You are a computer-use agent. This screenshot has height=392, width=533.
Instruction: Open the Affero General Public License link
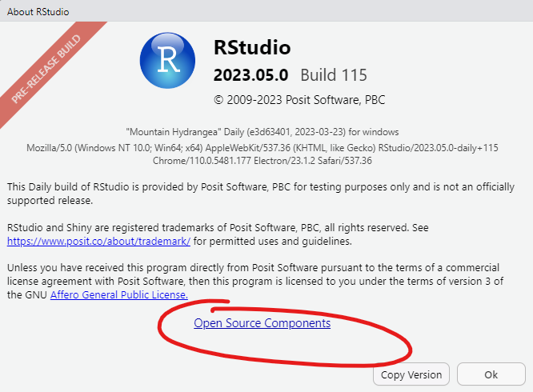point(119,294)
